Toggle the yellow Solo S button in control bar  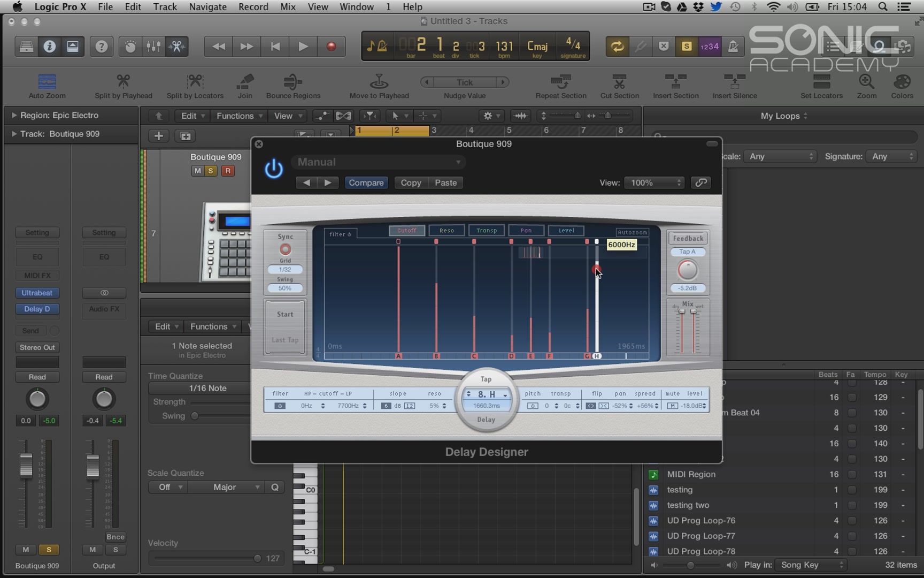(x=687, y=47)
